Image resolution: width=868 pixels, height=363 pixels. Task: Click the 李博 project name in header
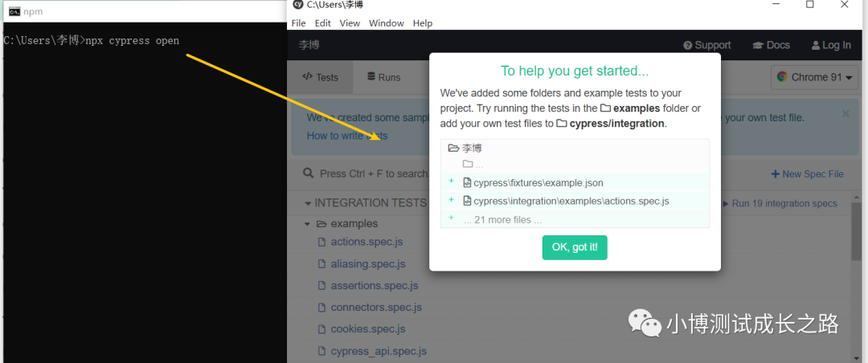coord(309,45)
